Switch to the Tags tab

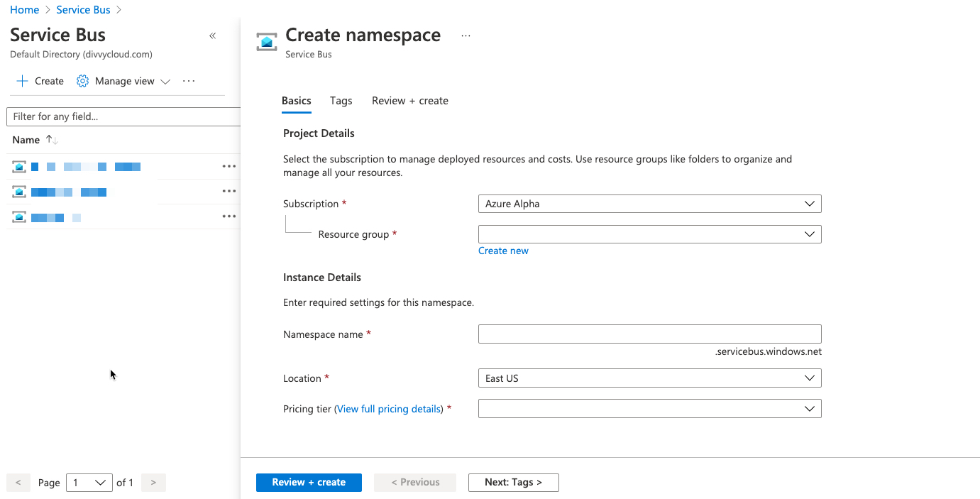341,101
